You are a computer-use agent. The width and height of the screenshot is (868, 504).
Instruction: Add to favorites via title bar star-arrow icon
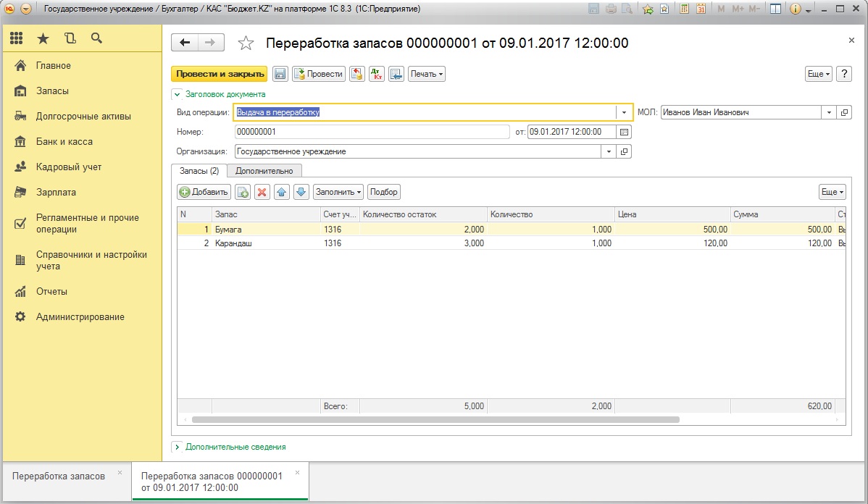point(648,9)
